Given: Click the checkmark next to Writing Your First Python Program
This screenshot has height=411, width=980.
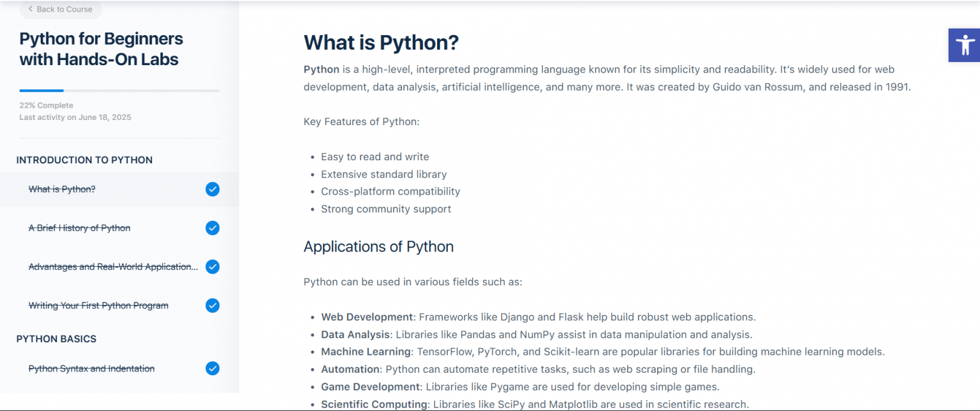Looking at the screenshot, I should coord(212,305).
